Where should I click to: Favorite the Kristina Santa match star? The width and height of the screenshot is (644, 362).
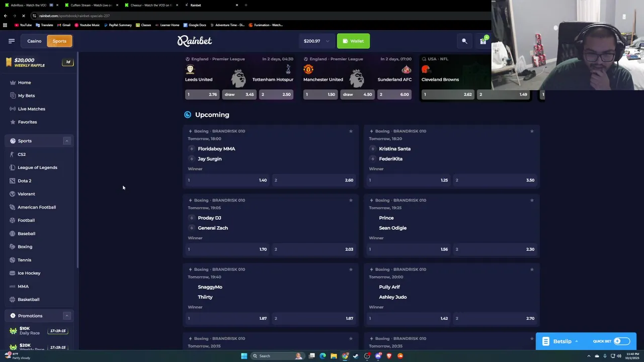coord(532,131)
